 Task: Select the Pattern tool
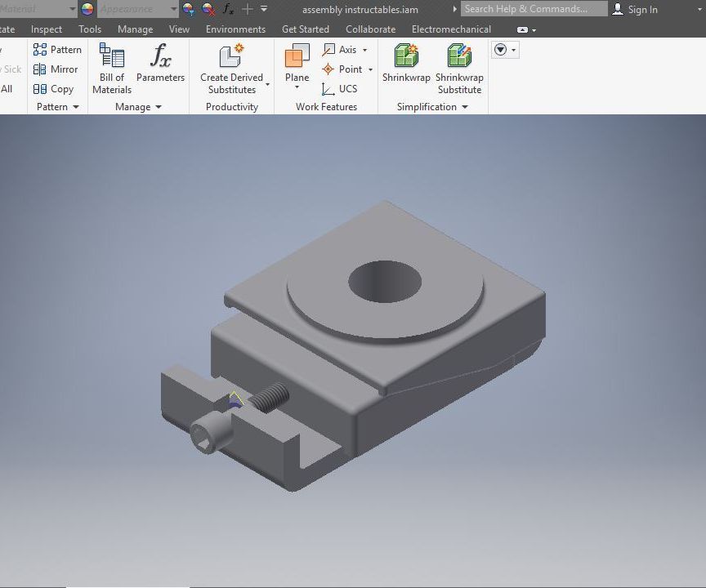coord(57,49)
